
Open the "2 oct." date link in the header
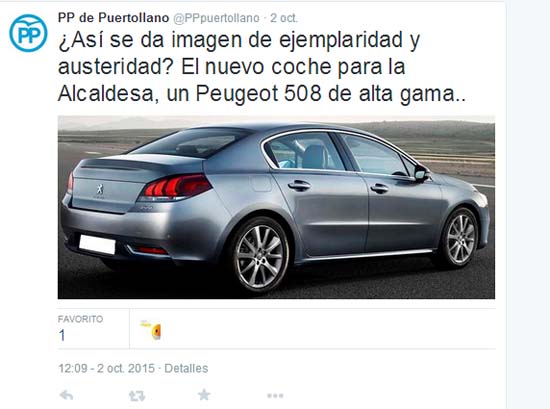pos(284,18)
